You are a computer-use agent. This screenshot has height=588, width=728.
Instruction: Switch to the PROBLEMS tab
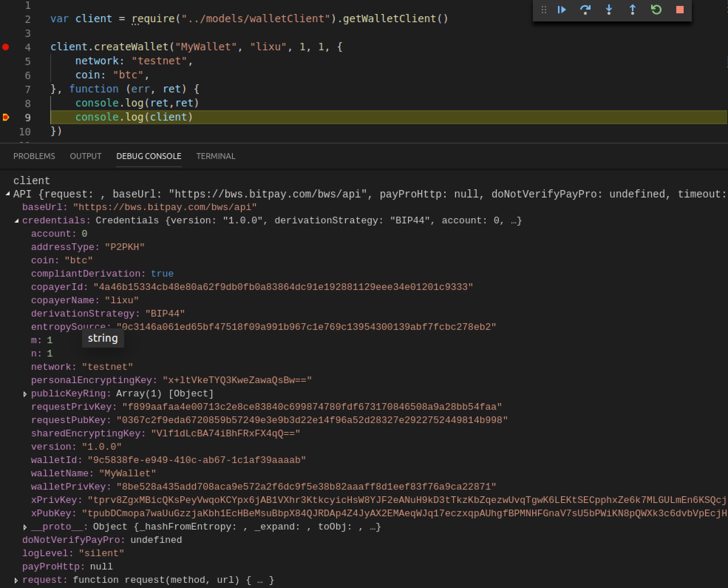pos(34,156)
